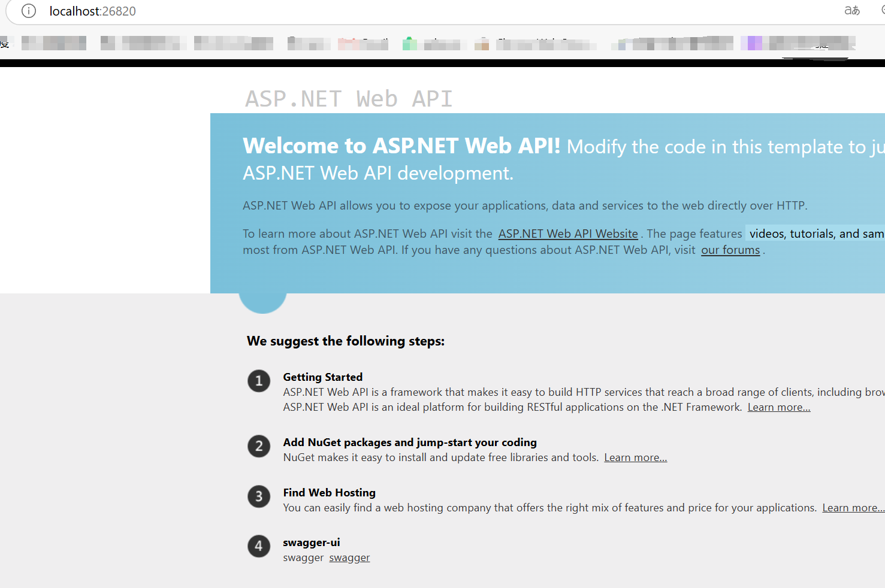Click 'videos, tutorials, and sam' highlighted text
The width and height of the screenshot is (885, 588).
(x=815, y=234)
